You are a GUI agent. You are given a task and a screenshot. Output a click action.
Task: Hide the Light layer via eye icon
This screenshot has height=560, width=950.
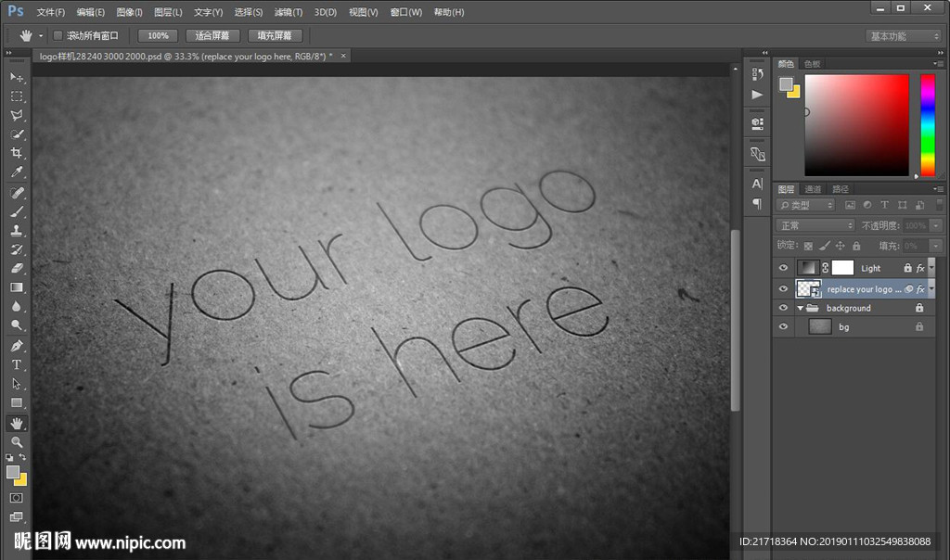pyautogui.click(x=783, y=268)
